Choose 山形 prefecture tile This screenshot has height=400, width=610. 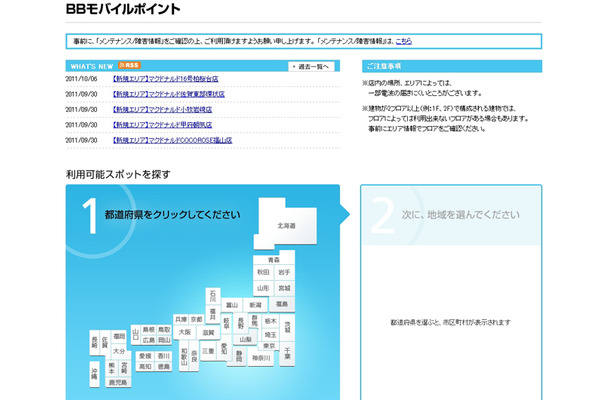tap(263, 288)
